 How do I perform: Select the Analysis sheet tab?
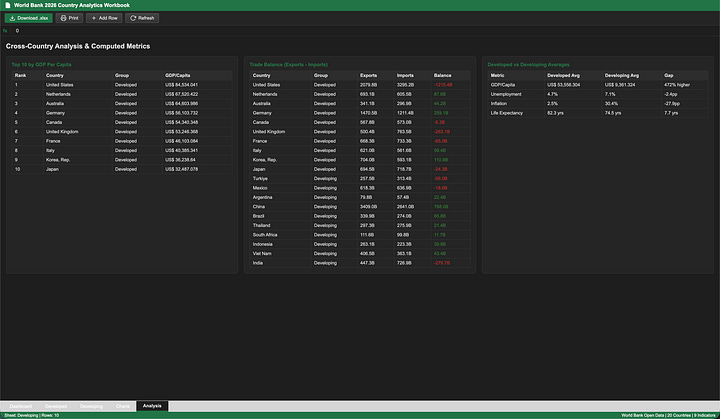(152, 406)
